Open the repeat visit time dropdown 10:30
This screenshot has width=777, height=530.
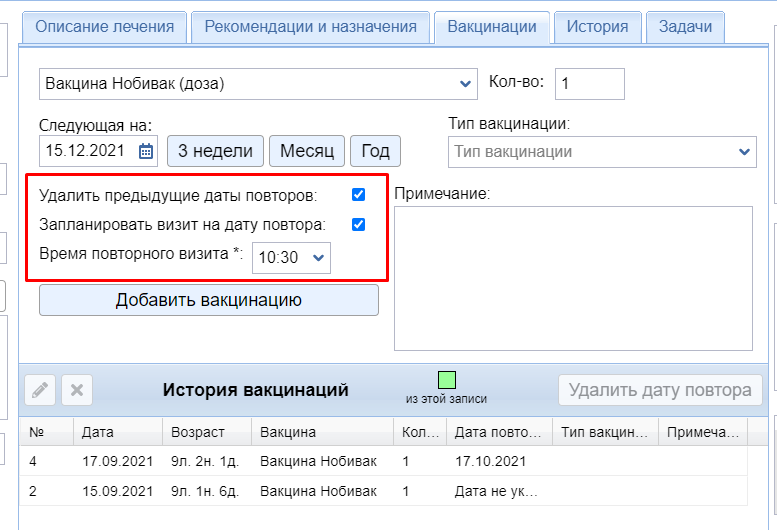point(291,257)
